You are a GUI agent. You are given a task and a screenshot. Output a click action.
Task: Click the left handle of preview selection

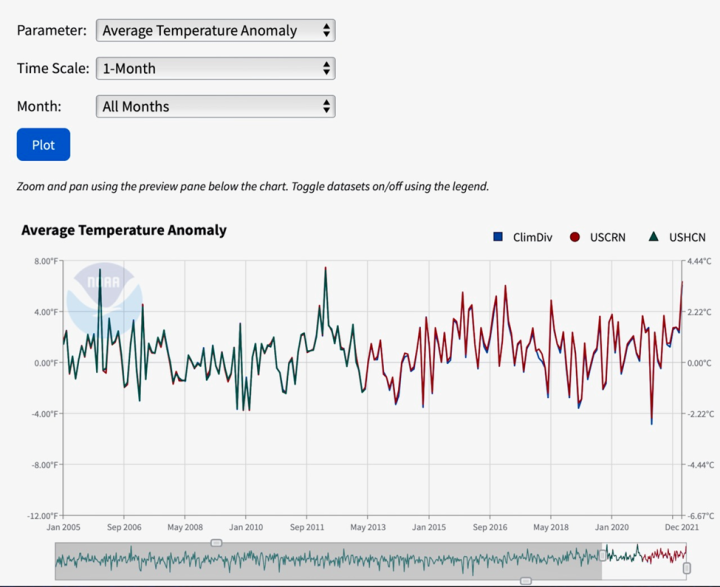pyautogui.click(x=604, y=556)
